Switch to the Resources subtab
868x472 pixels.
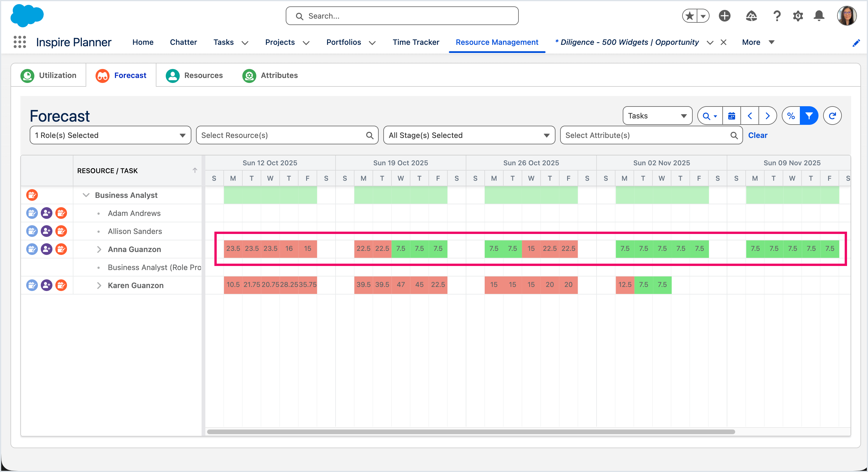click(194, 75)
